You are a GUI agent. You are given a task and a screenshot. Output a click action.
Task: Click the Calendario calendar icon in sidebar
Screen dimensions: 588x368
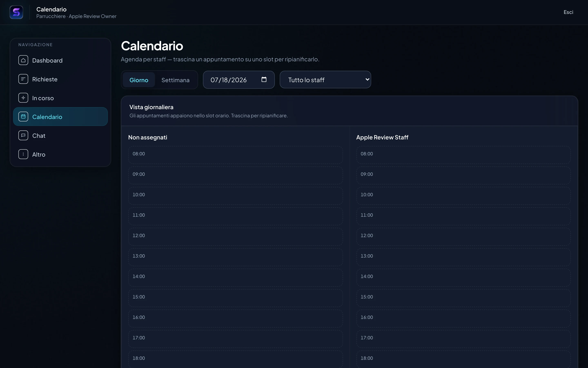click(x=23, y=117)
